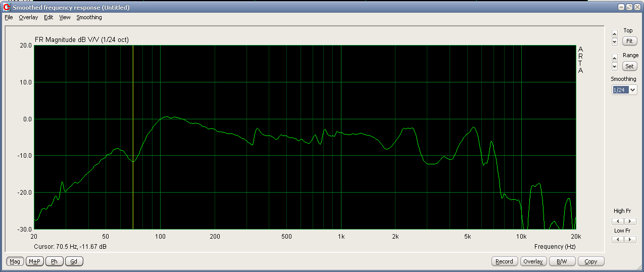Click the -30.0 dB axis label
The width and height of the screenshot is (644, 272).
[25, 229]
